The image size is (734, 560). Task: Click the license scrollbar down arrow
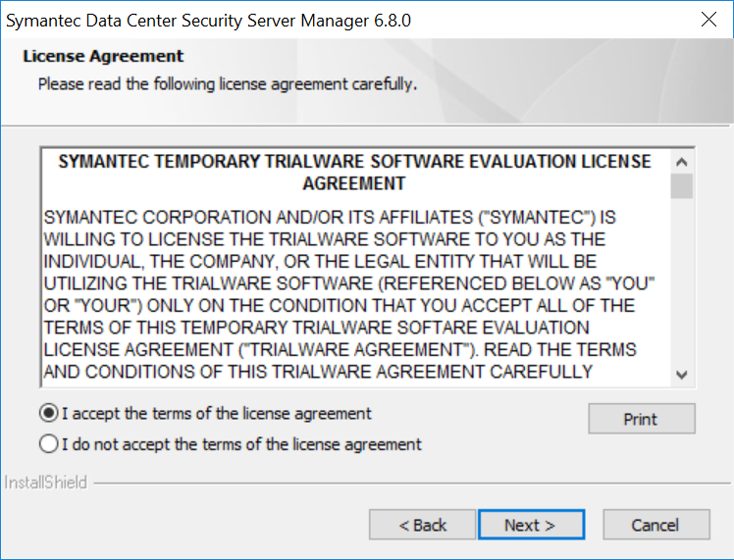tap(682, 375)
